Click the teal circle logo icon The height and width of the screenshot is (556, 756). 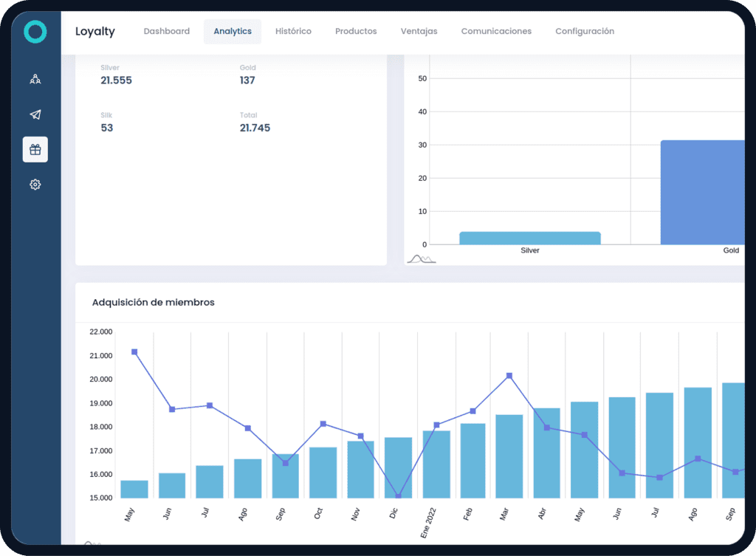[35, 31]
